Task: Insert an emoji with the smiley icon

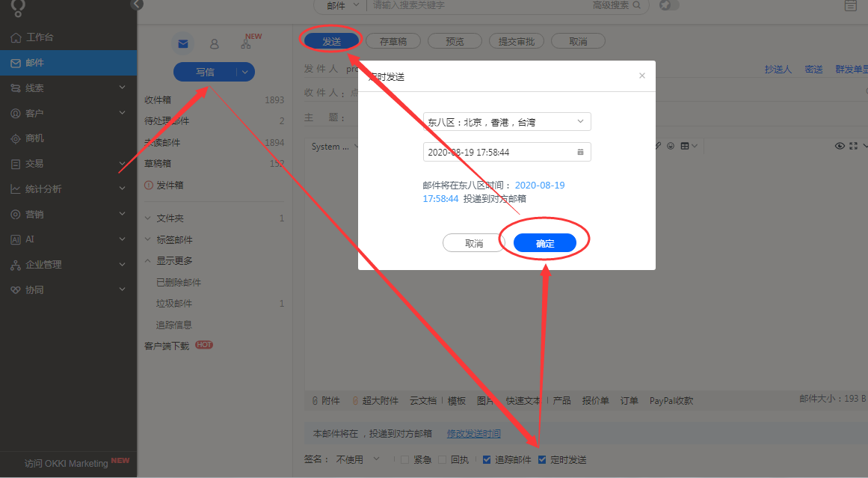Action: click(671, 146)
